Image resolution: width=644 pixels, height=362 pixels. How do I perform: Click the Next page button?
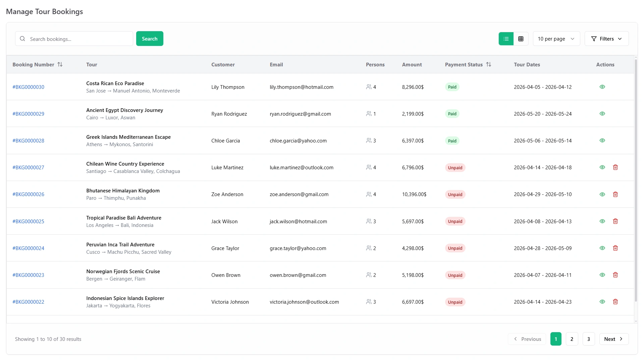(614, 339)
